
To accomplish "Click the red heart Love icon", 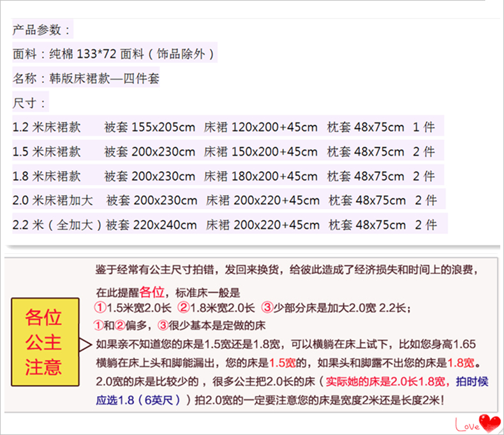I will pos(489,422).
